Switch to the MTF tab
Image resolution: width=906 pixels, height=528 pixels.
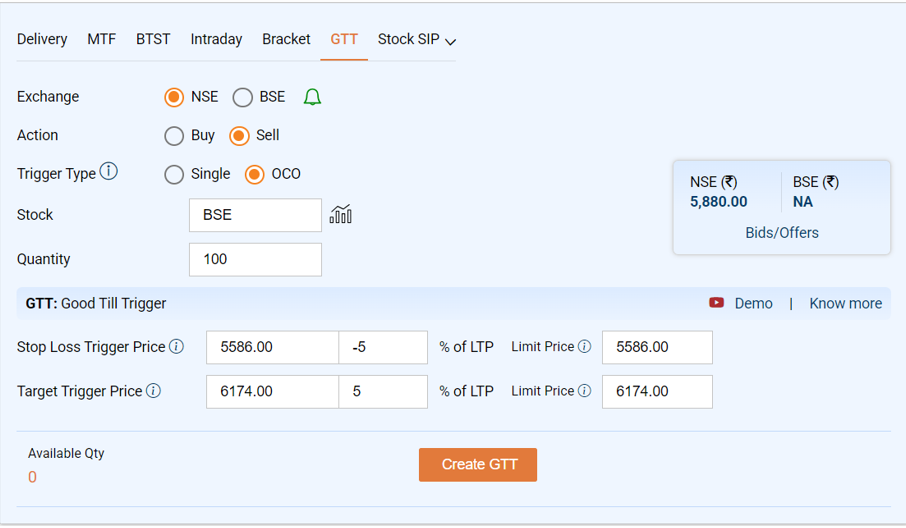coord(101,40)
